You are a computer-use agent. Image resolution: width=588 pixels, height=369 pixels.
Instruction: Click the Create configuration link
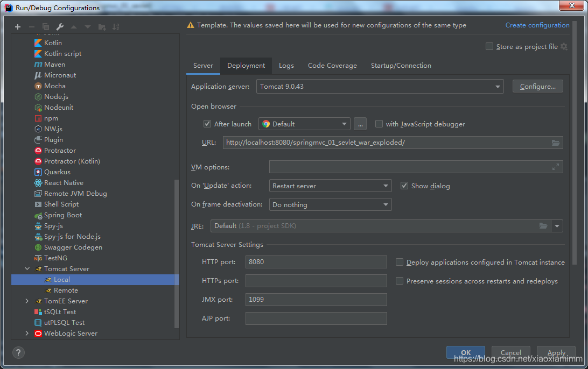coord(537,25)
